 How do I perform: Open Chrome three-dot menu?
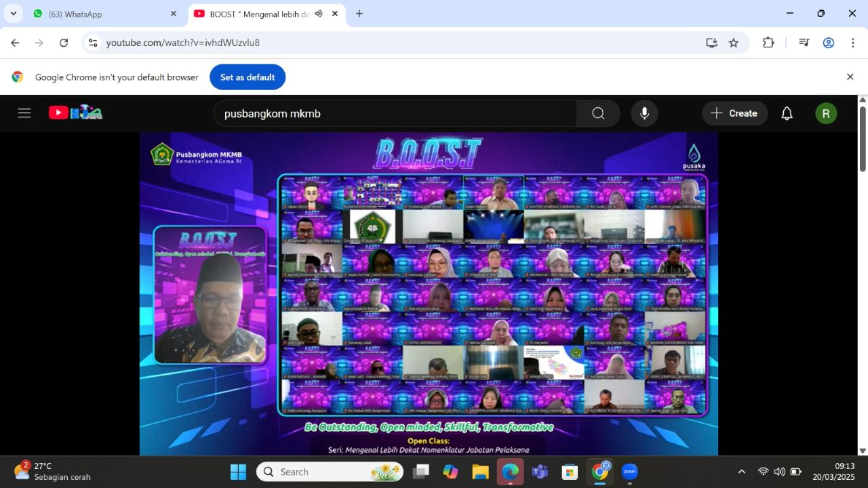tap(852, 43)
